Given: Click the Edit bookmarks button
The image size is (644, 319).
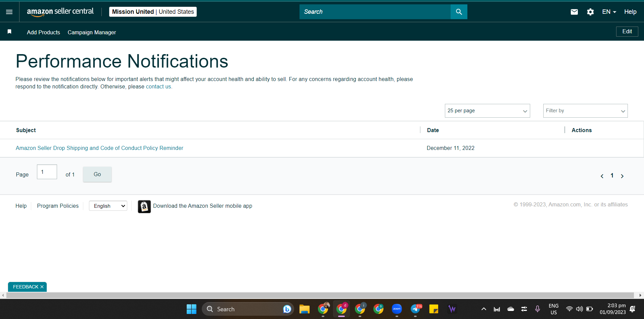Looking at the screenshot, I should point(627,32).
